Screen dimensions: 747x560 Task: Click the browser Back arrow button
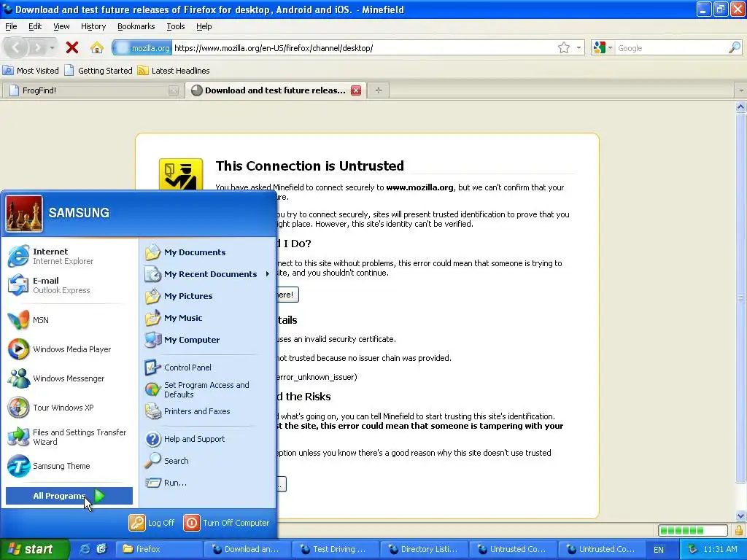(x=16, y=47)
